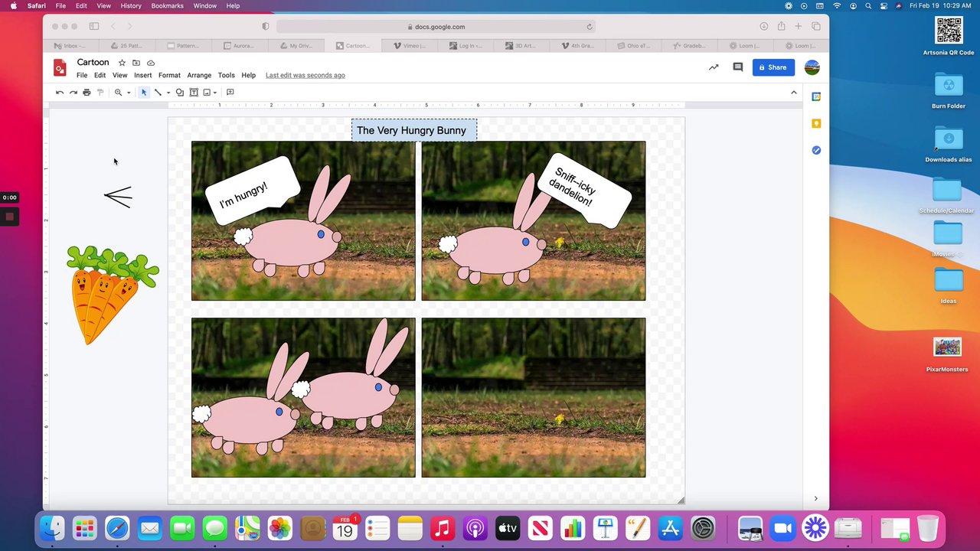The image size is (980, 551).
Task: Collapse the menus with the chevron
Action: 794,93
